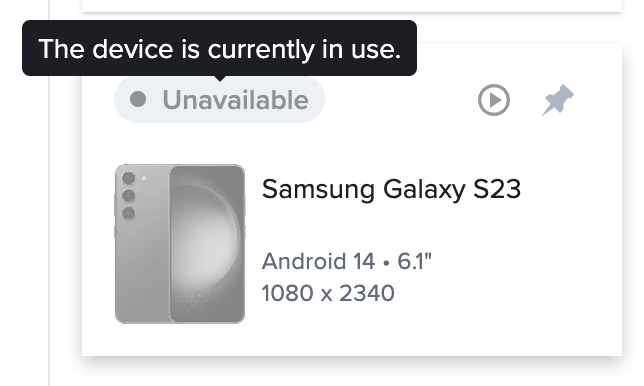Click the bullet separator between Android 14 and 6.1"

386,263
